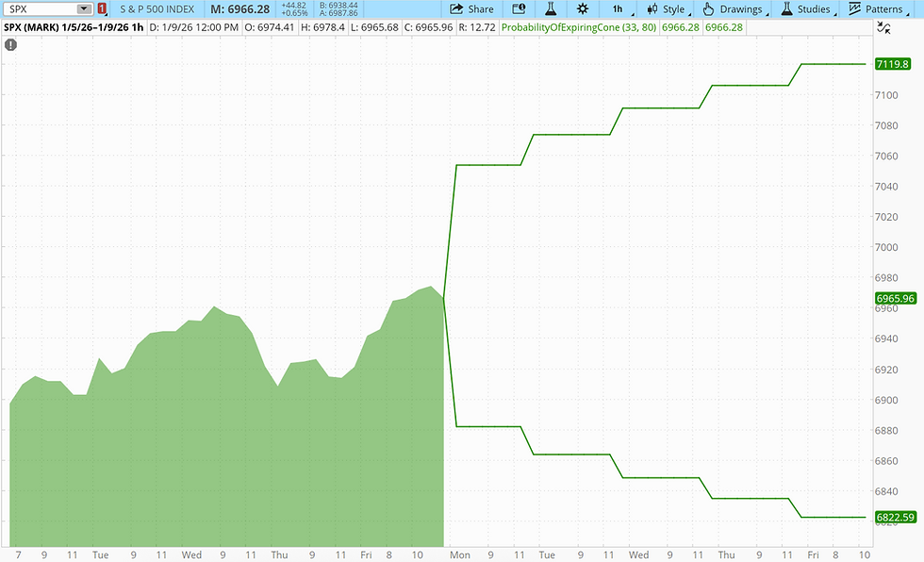Click the first 'Wed' time axis label
The height and width of the screenshot is (562, 924).
pos(191,555)
